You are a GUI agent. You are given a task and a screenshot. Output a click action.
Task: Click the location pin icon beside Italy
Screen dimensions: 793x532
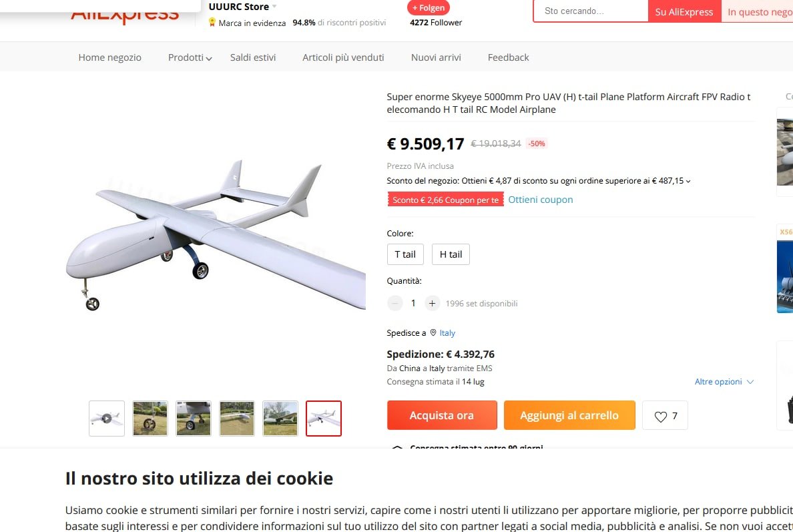point(433,333)
